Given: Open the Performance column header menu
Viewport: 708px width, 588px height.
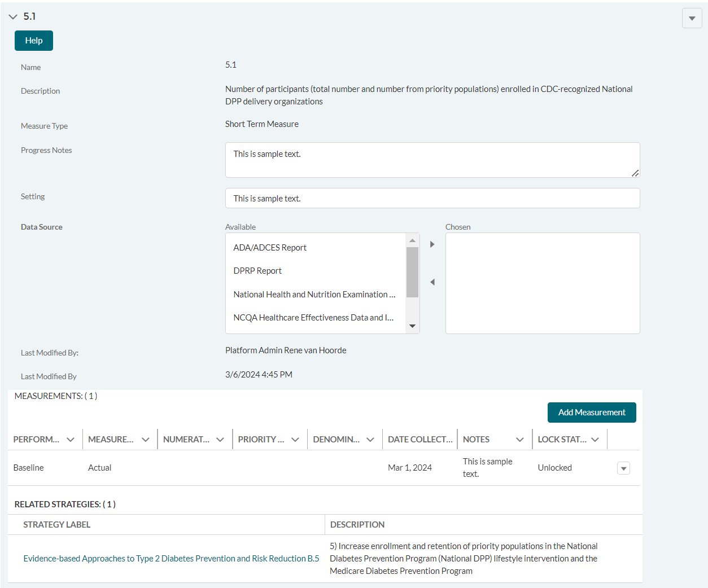Looking at the screenshot, I should point(71,440).
